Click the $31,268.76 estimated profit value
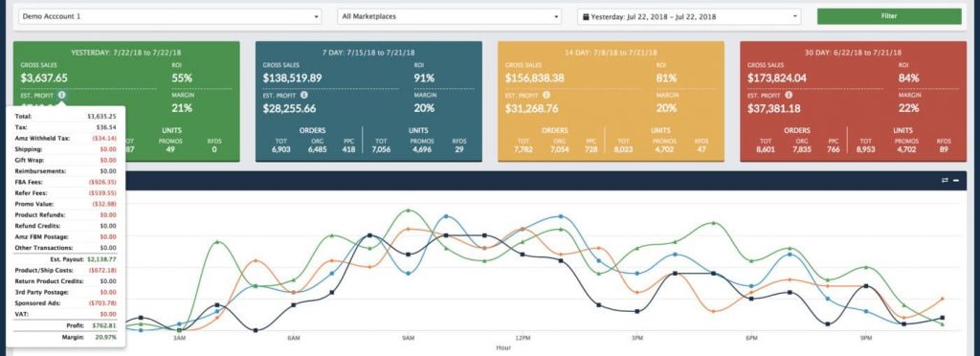Image resolution: width=980 pixels, height=356 pixels. pos(532,109)
